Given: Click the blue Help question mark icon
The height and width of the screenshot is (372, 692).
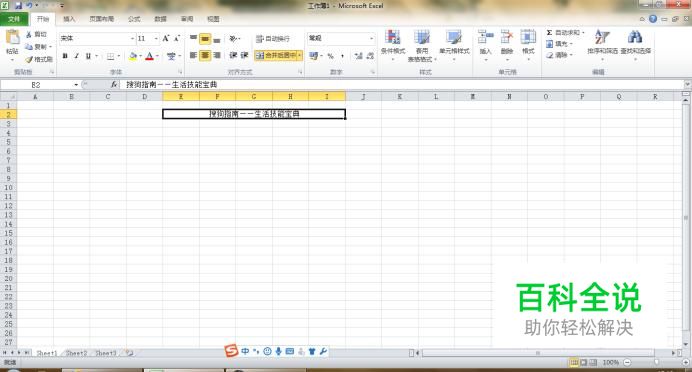Looking at the screenshot, I should pyautogui.click(x=653, y=19).
